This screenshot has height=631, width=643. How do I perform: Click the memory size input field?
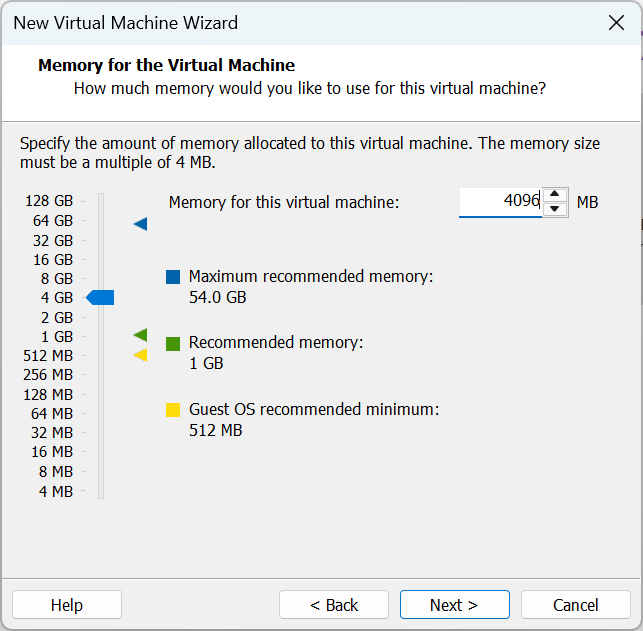click(500, 202)
